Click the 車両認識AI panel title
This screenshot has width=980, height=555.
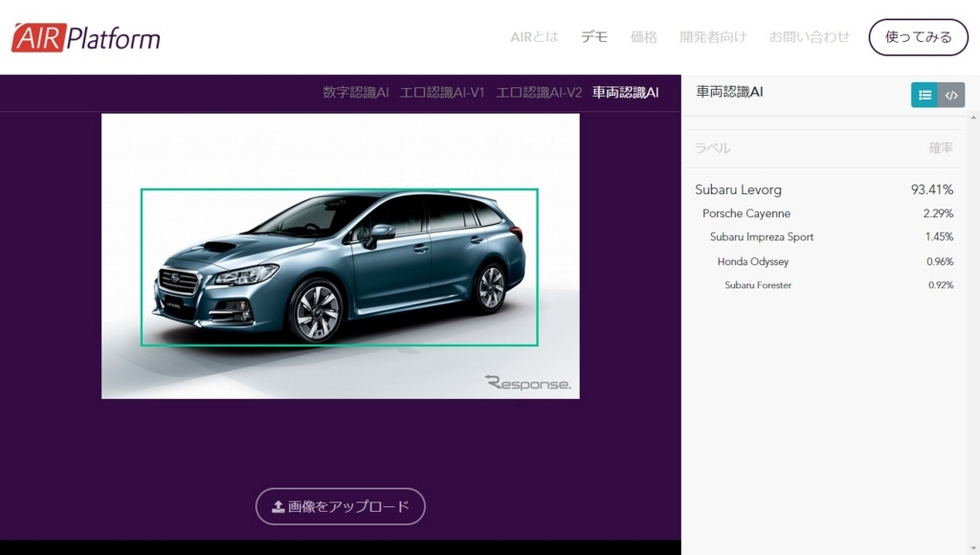coord(729,92)
